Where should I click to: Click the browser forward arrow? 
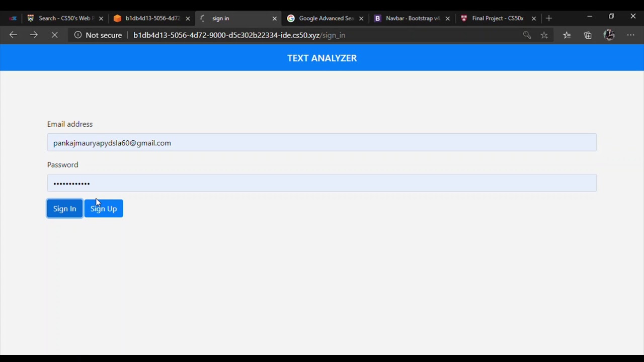coord(34,35)
